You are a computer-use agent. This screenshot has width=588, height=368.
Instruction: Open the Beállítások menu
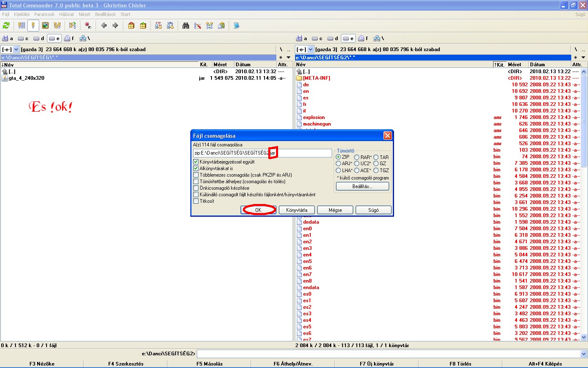(105, 14)
